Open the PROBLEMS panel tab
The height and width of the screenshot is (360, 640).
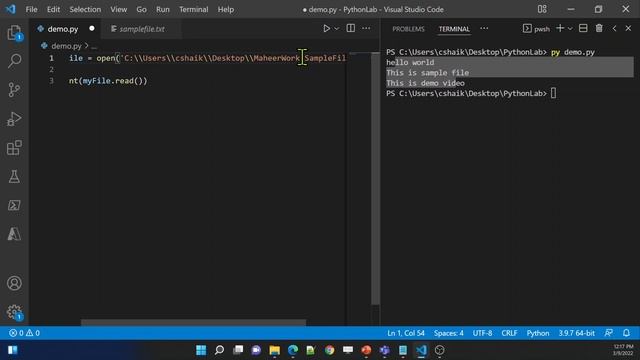click(x=408, y=29)
